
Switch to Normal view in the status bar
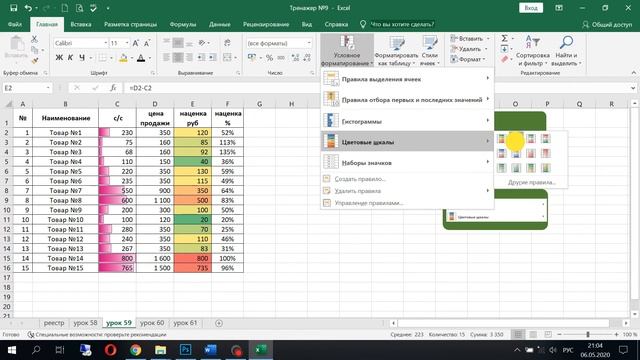click(518, 334)
